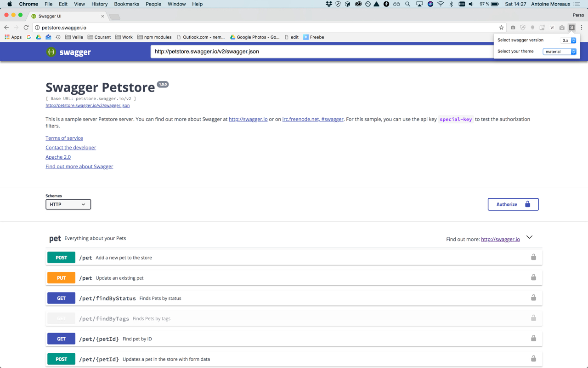
Task: Click the http://swagger.io link in description
Action: coord(248,119)
